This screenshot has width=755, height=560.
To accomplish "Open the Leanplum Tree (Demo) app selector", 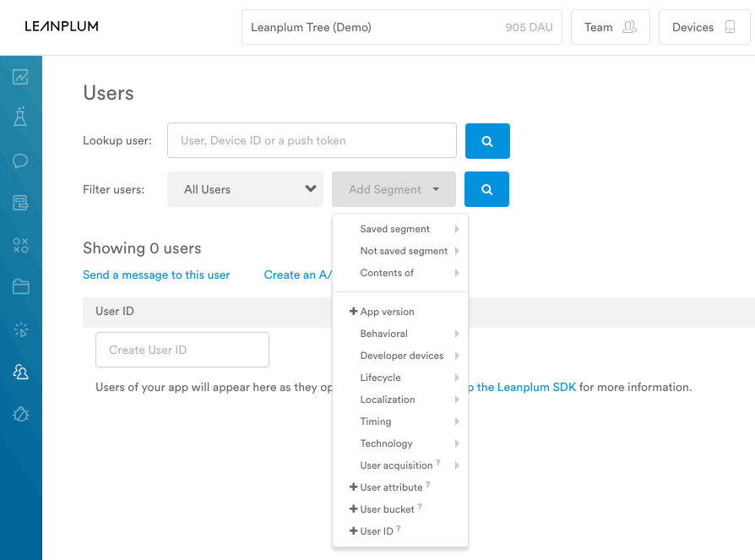I will tap(402, 27).
